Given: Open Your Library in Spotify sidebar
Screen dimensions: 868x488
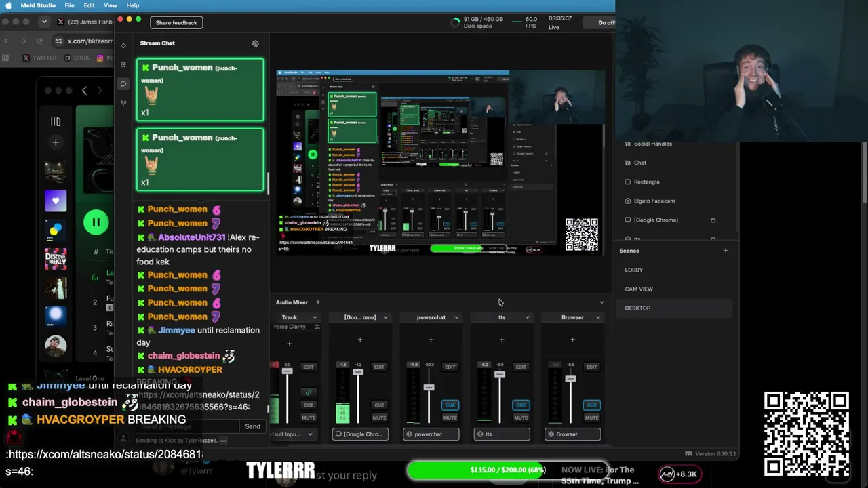Looking at the screenshot, I should pos(56,122).
